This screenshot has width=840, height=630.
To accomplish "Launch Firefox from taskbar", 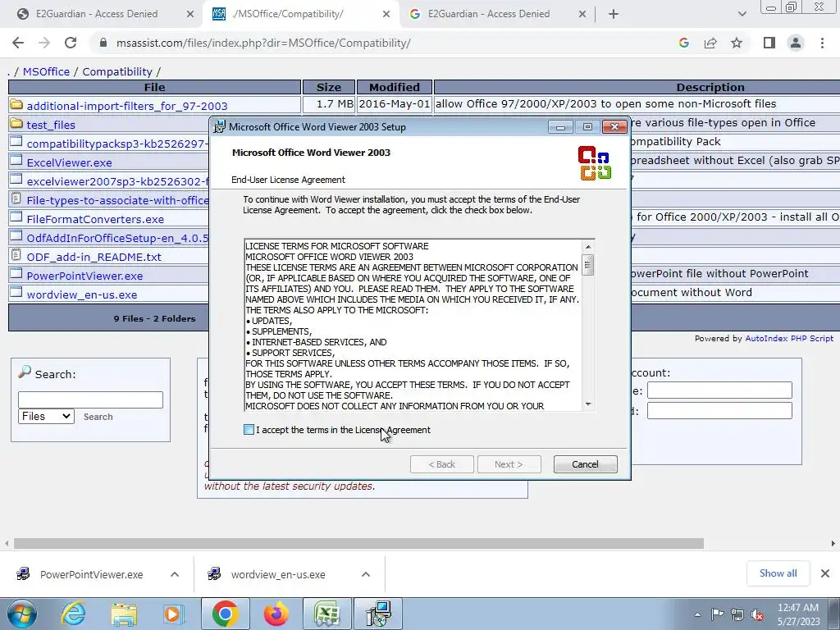I will point(276,614).
